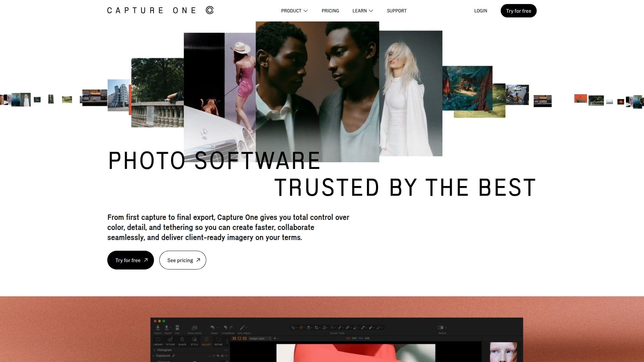Select the Dancing House building photo
Screen dimensions: 644x362
pos(119,95)
